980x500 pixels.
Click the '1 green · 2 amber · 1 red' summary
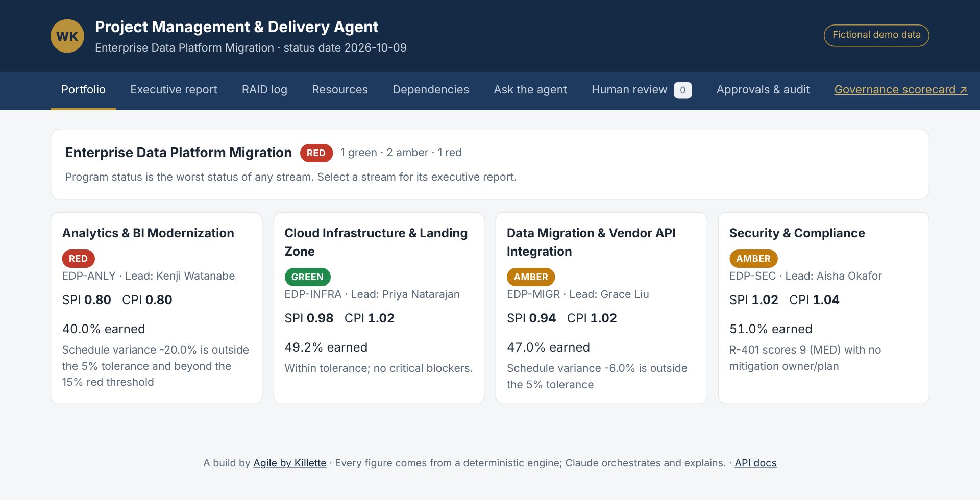pos(401,153)
